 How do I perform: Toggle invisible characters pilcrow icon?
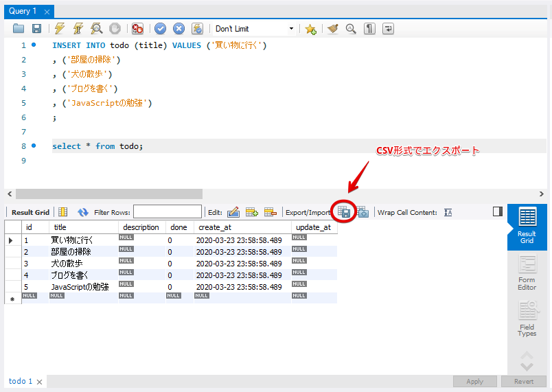(369, 29)
